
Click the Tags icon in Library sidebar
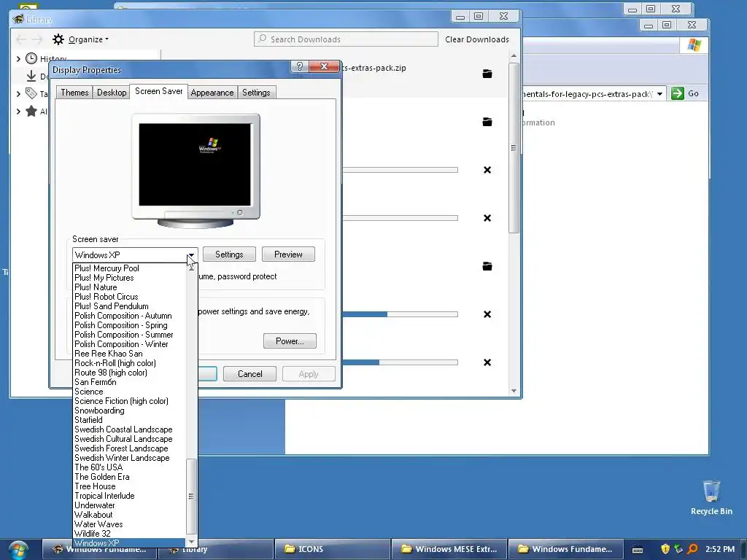(31, 93)
